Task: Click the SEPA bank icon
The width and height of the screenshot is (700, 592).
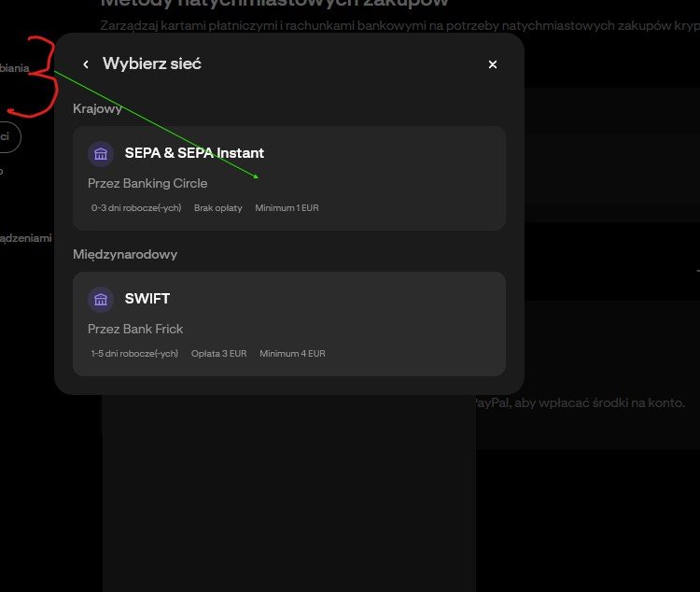Action: tap(101, 154)
